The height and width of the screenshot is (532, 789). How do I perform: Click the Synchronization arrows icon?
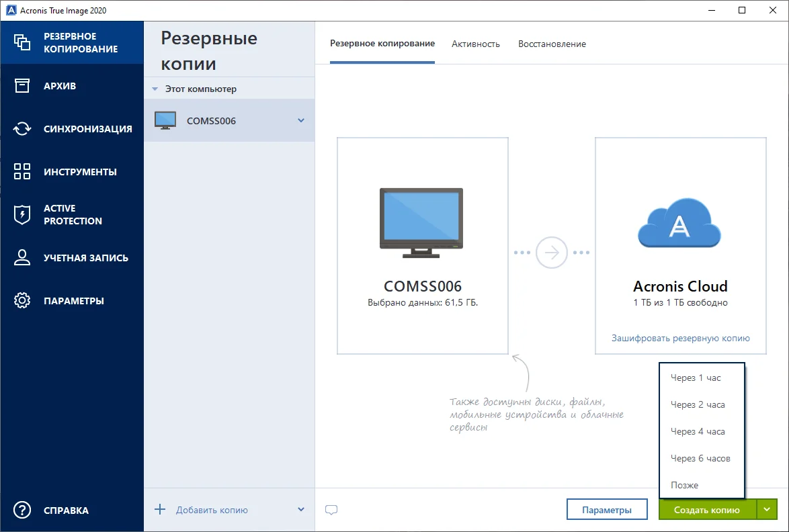(22, 128)
